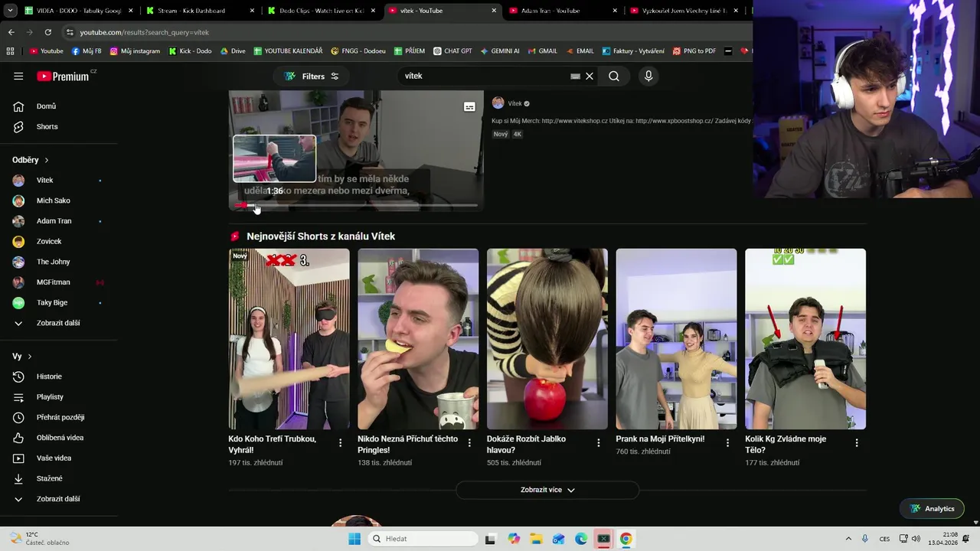Reload the page in browser toolbar

click(x=47, y=32)
